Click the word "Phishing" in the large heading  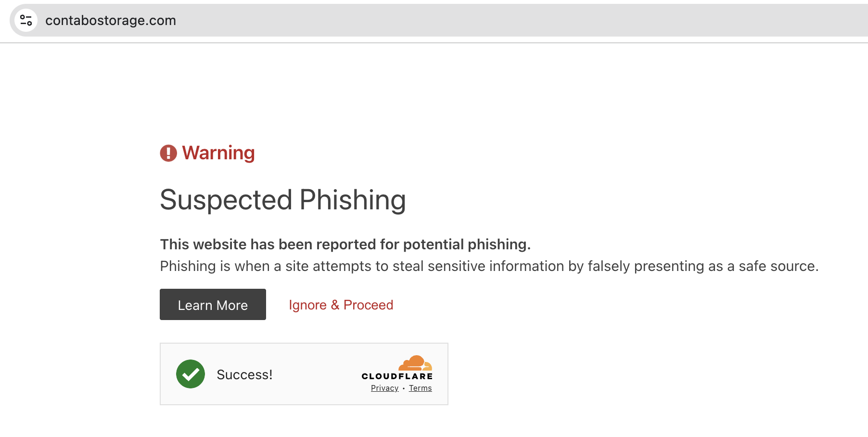click(353, 200)
